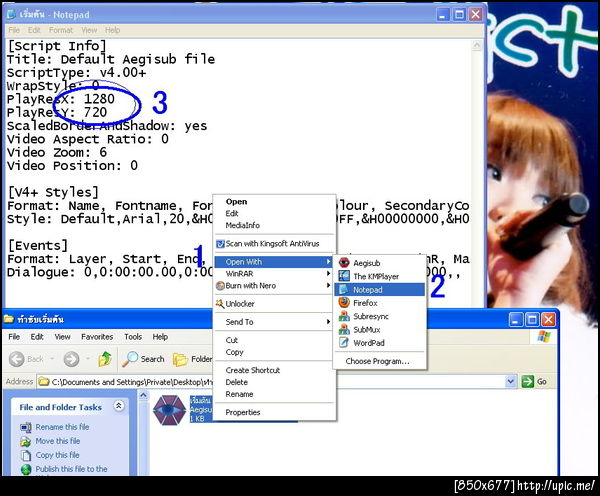
Task: Expand Burn with Nero submenu
Action: (x=274, y=286)
